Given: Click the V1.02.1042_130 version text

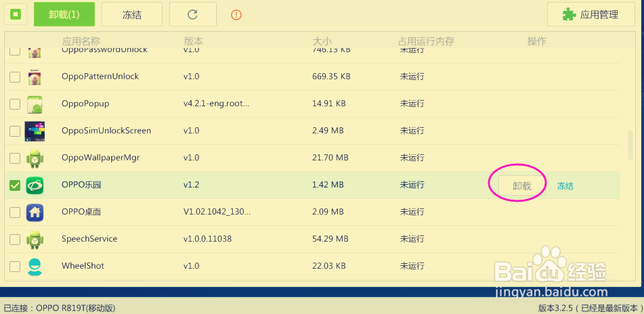Looking at the screenshot, I should coord(217,212).
